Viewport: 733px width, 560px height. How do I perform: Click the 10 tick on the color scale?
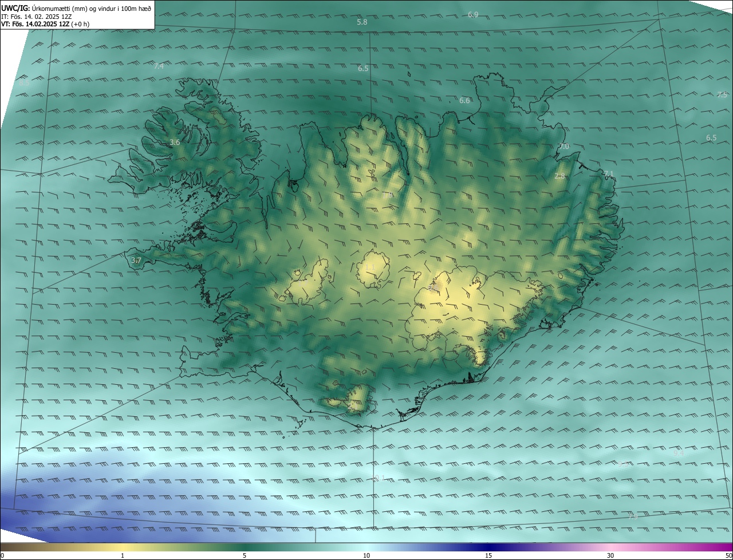pos(366,555)
